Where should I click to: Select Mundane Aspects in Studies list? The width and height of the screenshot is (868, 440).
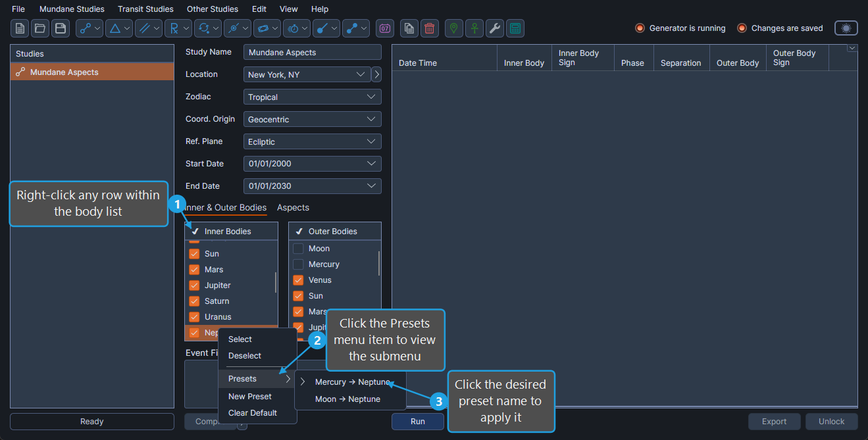(x=92, y=72)
